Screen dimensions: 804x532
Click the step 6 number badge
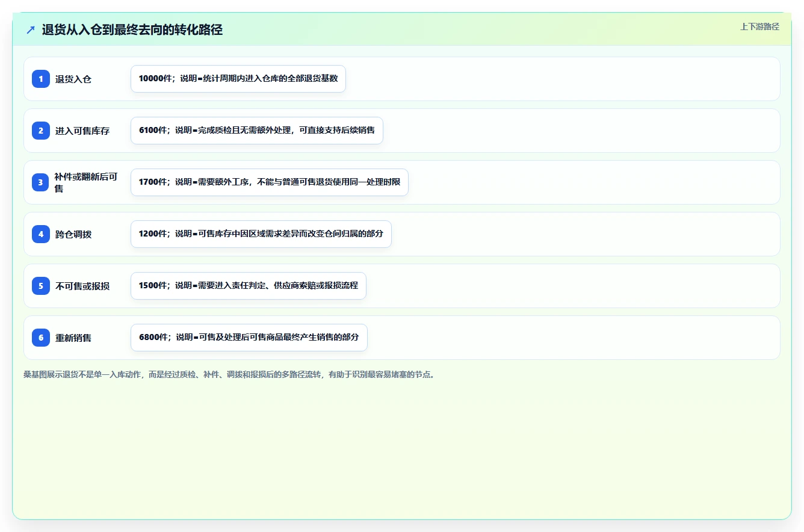click(41, 338)
